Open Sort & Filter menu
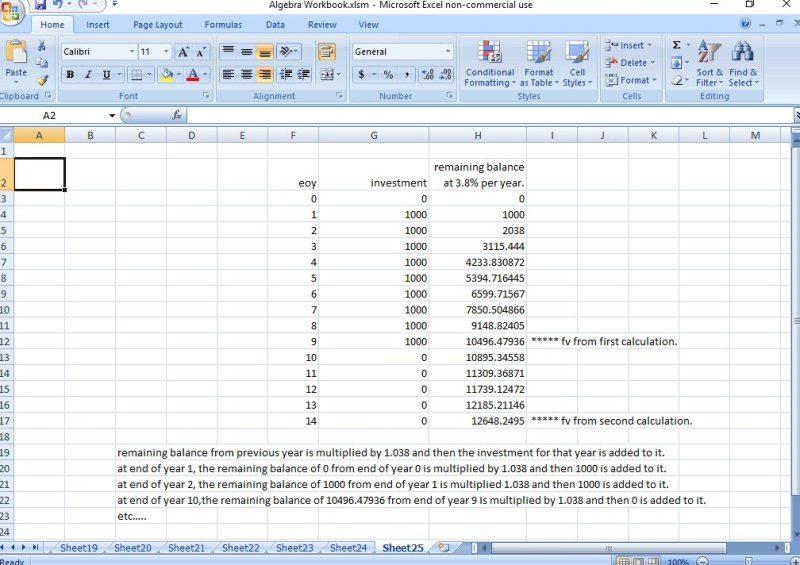The width and height of the screenshot is (800, 565). point(709,63)
